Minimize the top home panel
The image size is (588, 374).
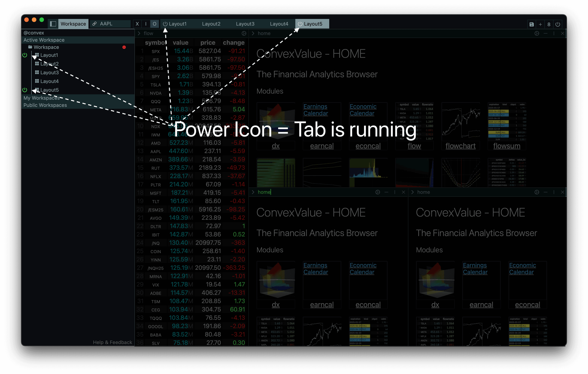(546, 33)
